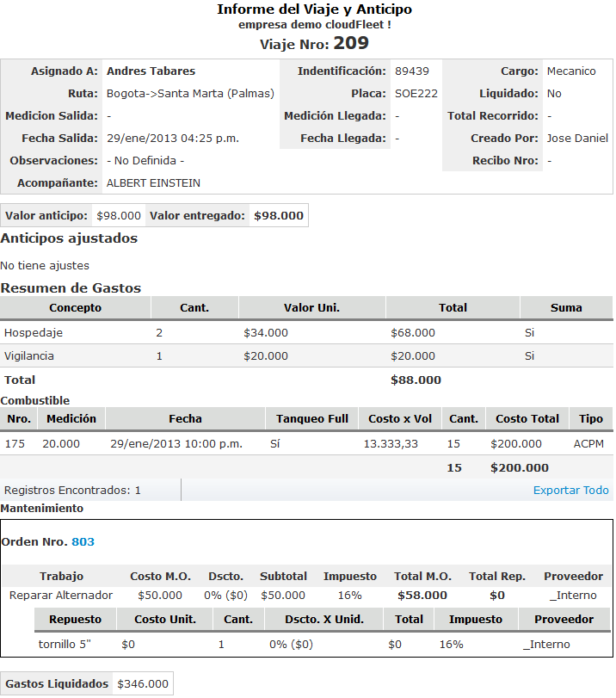Viewport: 616px width, 698px height.
Task: Click the Repuesto column header
Action: pyautogui.click(x=75, y=620)
